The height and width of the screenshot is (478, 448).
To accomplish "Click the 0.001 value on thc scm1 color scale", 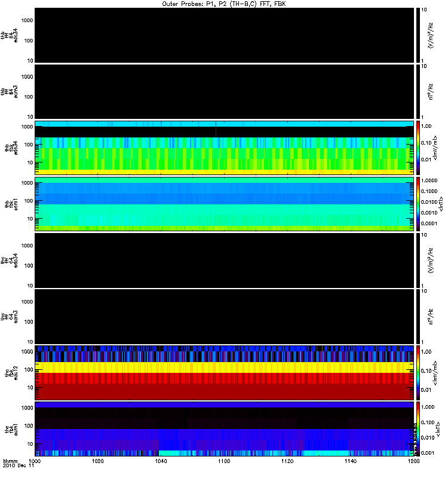I will click(428, 454).
